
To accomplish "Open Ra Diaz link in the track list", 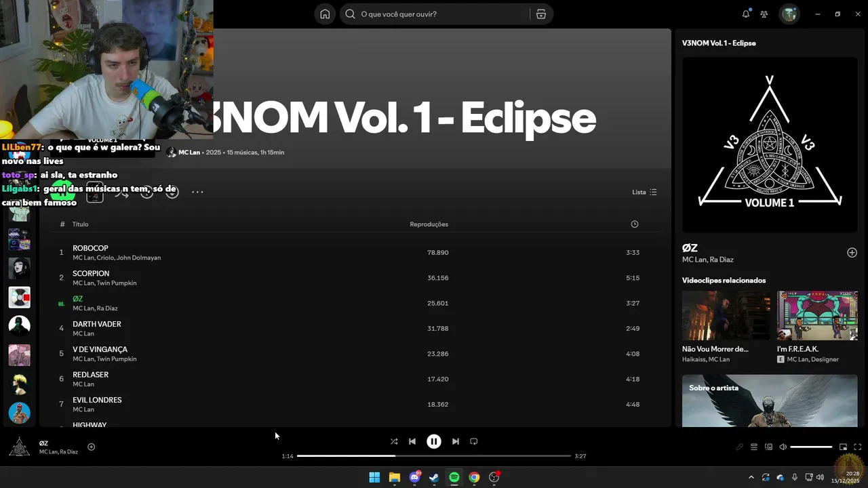I will pyautogui.click(x=107, y=308).
